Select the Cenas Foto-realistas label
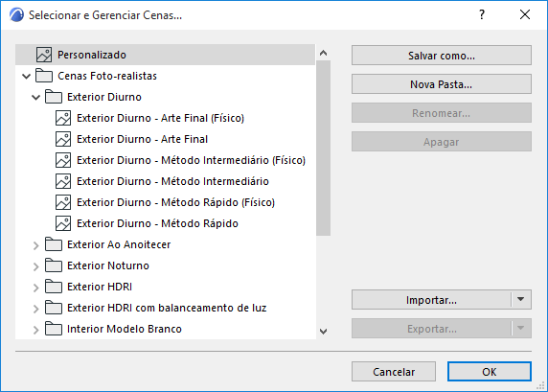The height and width of the screenshot is (392, 548). click(x=107, y=76)
